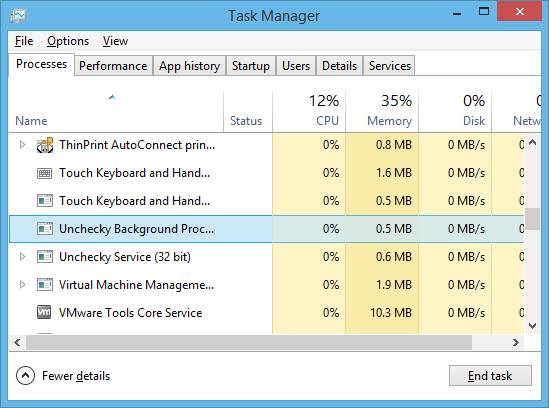Click the horizontal scrollbar left arrow
This screenshot has width=549, height=408.
[17, 342]
